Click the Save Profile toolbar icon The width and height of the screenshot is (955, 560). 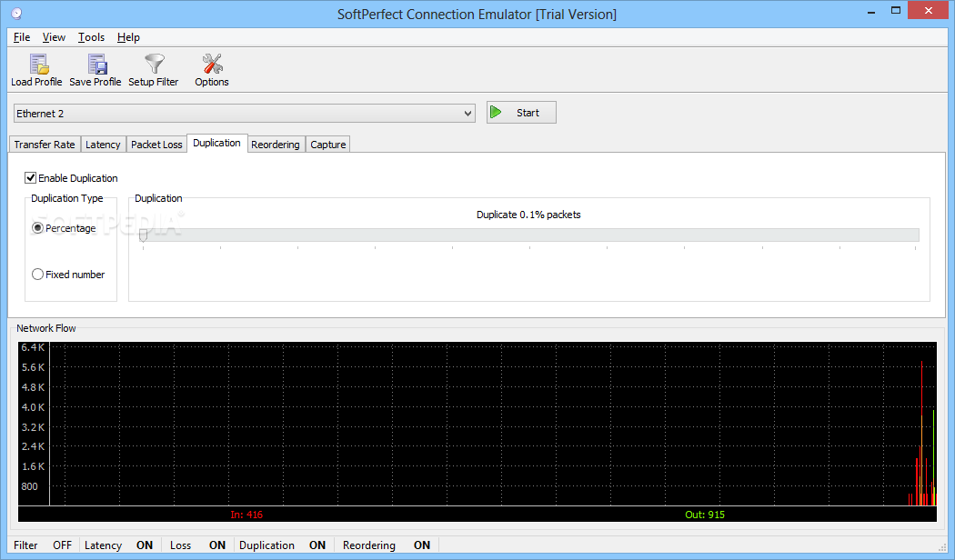tap(96, 64)
